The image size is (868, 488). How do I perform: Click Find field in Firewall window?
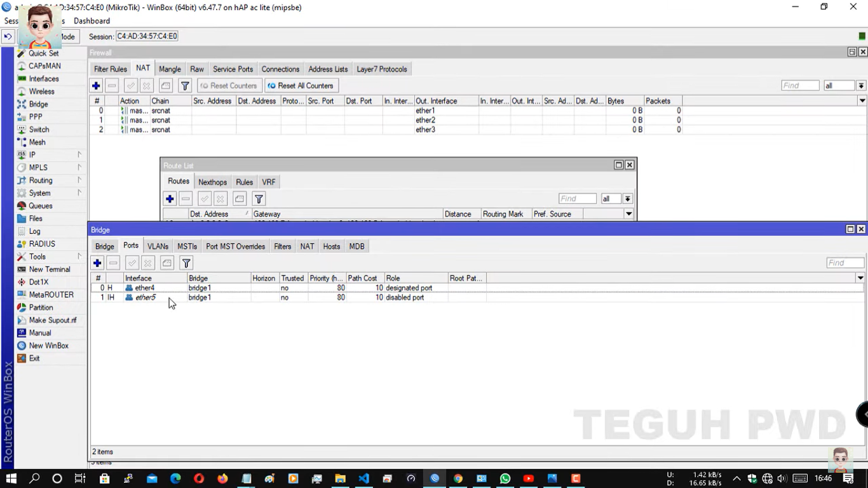(x=800, y=86)
